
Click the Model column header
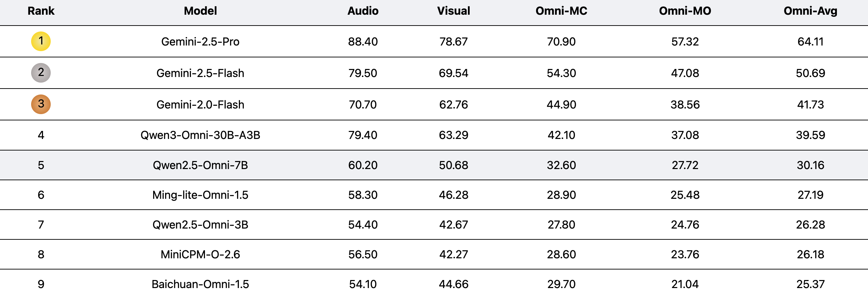point(200,11)
